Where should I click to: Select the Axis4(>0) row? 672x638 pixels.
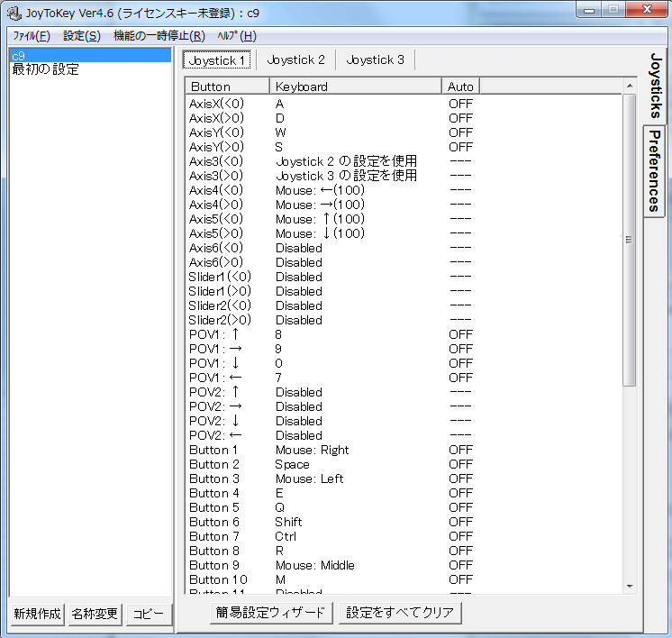pos(404,205)
